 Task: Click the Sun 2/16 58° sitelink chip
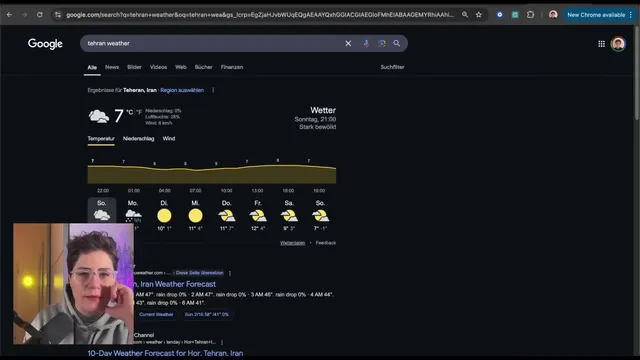pos(207,314)
